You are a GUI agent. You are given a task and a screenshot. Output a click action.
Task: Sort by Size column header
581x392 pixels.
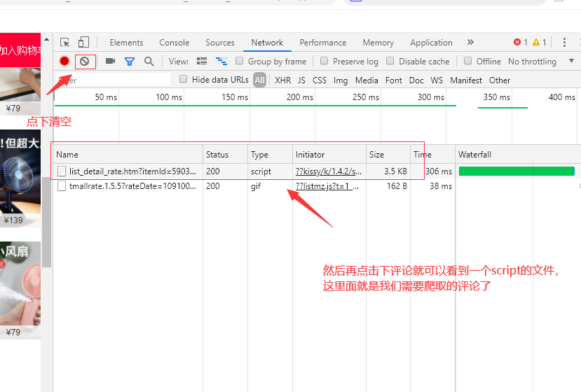click(388, 155)
